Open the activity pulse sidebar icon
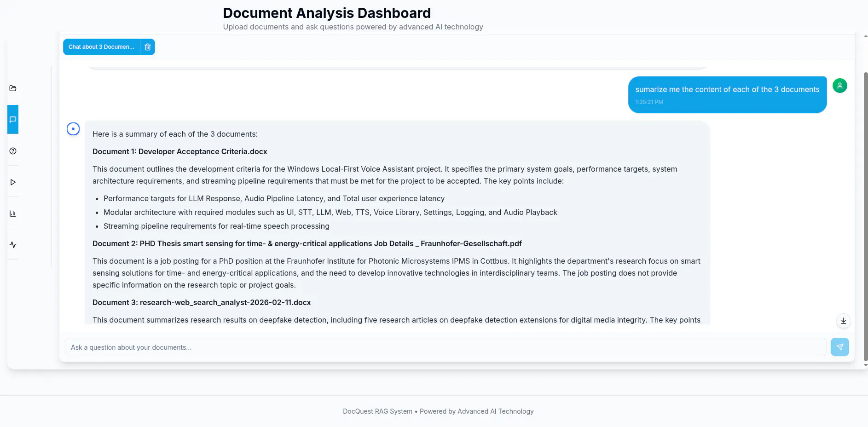868x427 pixels. point(13,245)
